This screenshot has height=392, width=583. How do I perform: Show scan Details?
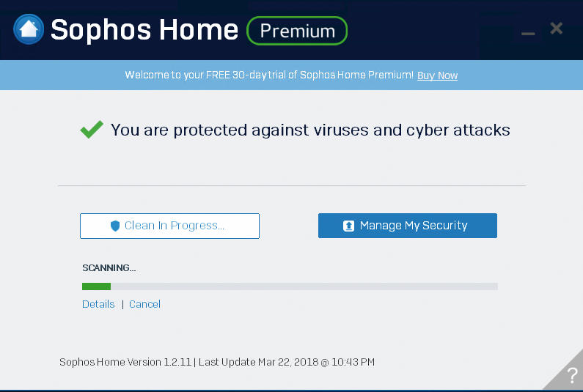click(98, 304)
